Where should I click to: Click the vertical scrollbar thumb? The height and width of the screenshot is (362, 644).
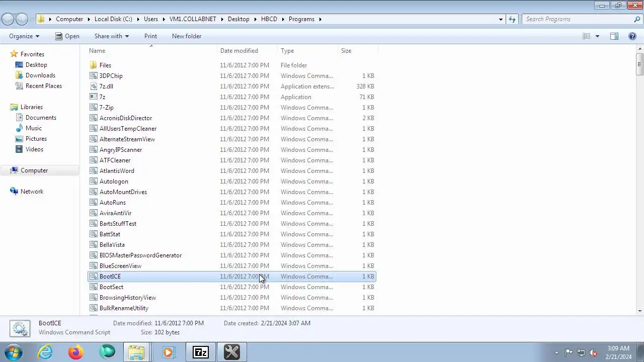click(x=639, y=63)
